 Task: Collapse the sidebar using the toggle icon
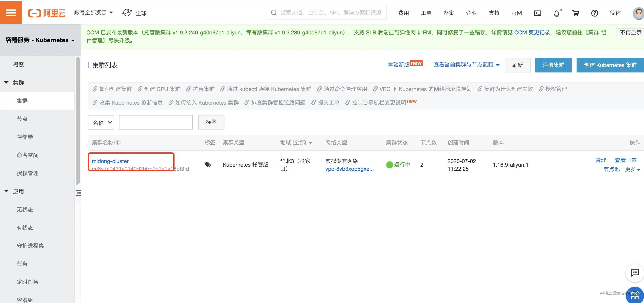(79, 193)
